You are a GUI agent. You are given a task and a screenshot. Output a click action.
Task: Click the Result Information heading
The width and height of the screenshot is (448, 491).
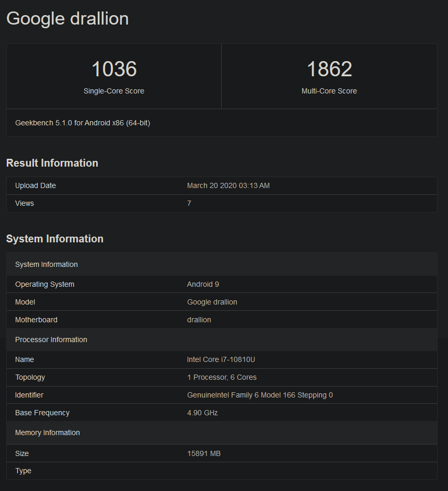(x=52, y=163)
